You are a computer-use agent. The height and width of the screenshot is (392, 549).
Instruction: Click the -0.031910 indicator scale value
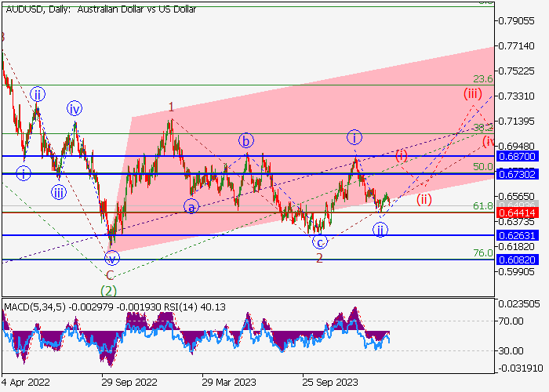coord(519,368)
